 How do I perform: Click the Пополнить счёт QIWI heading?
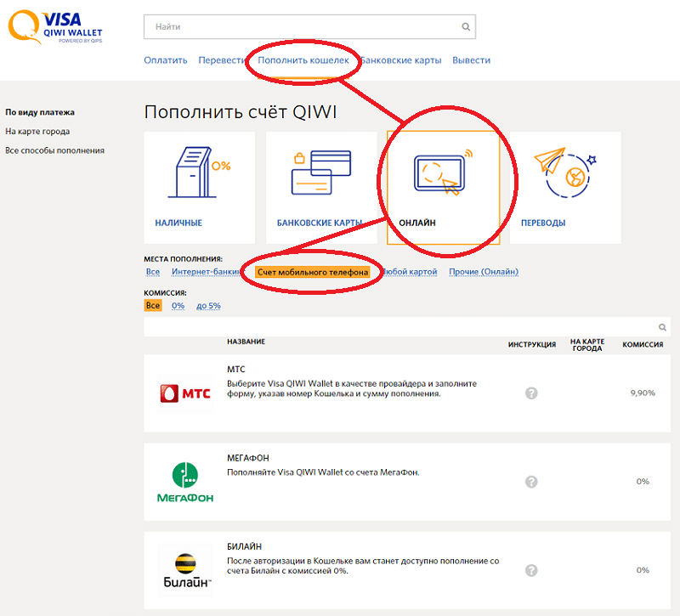pos(241,112)
